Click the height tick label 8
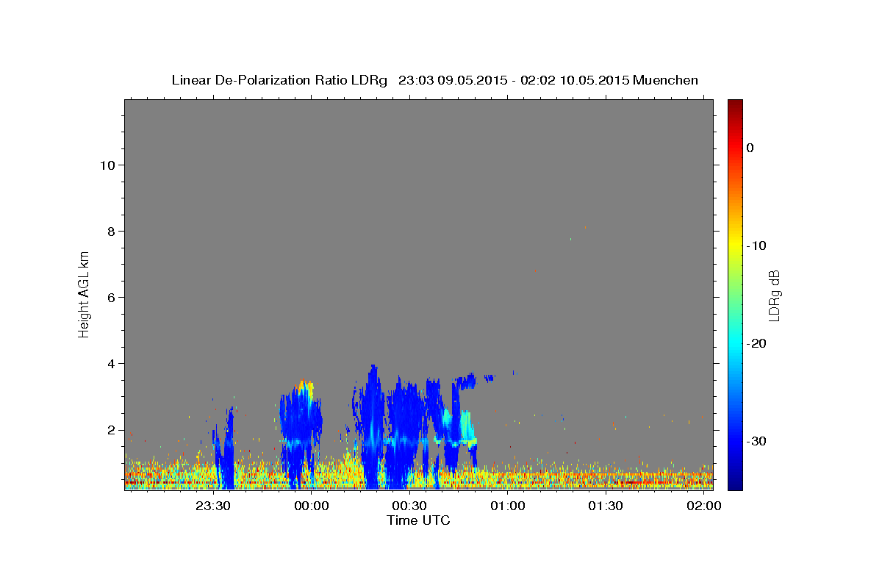The width and height of the screenshot is (882, 588). coord(110,231)
